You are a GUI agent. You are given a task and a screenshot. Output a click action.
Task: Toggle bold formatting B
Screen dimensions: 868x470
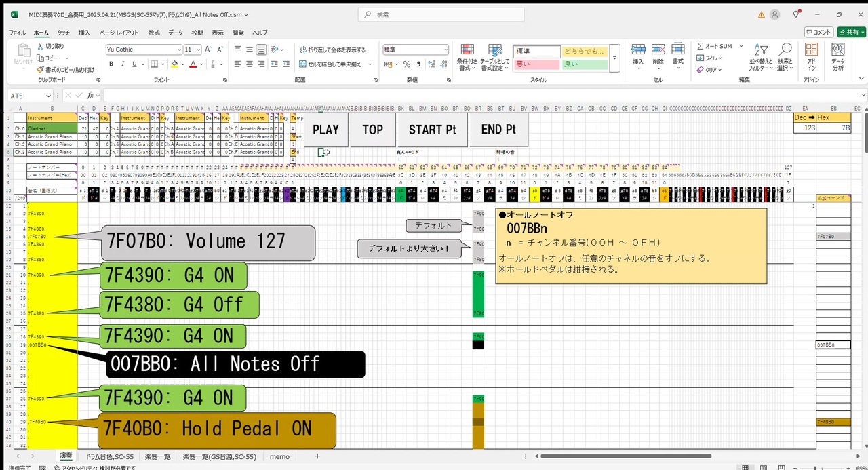[x=111, y=64]
